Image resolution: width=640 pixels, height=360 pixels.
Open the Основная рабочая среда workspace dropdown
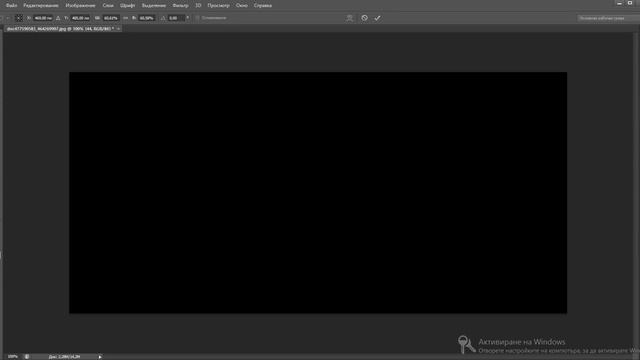(608, 18)
